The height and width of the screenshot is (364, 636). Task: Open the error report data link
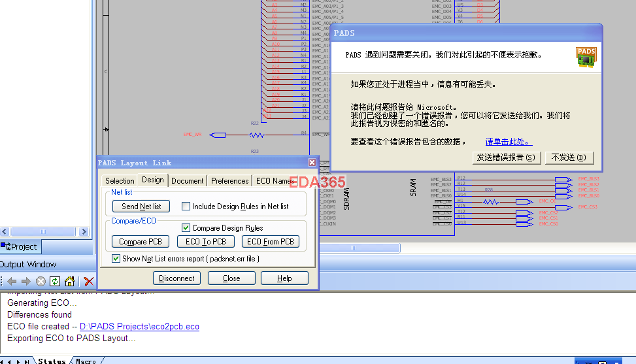(x=509, y=142)
